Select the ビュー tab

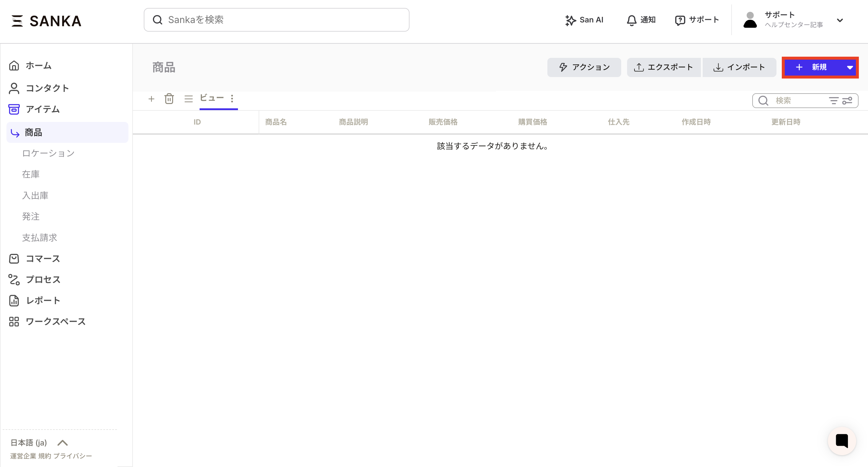[212, 98]
